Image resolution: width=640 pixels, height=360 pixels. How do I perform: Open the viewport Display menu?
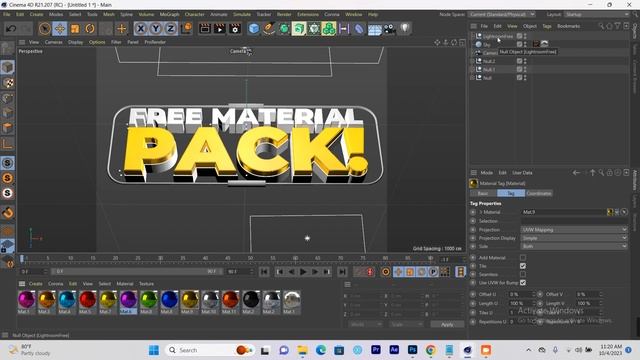tap(75, 42)
